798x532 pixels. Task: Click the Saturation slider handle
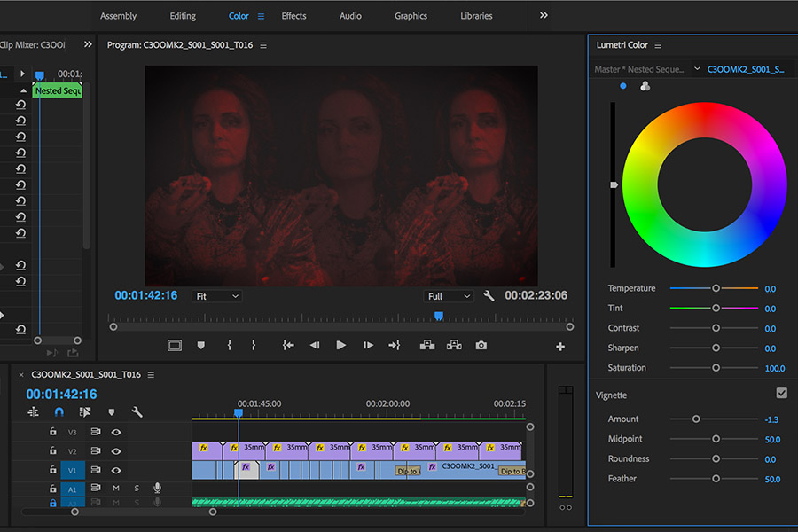[x=716, y=368]
